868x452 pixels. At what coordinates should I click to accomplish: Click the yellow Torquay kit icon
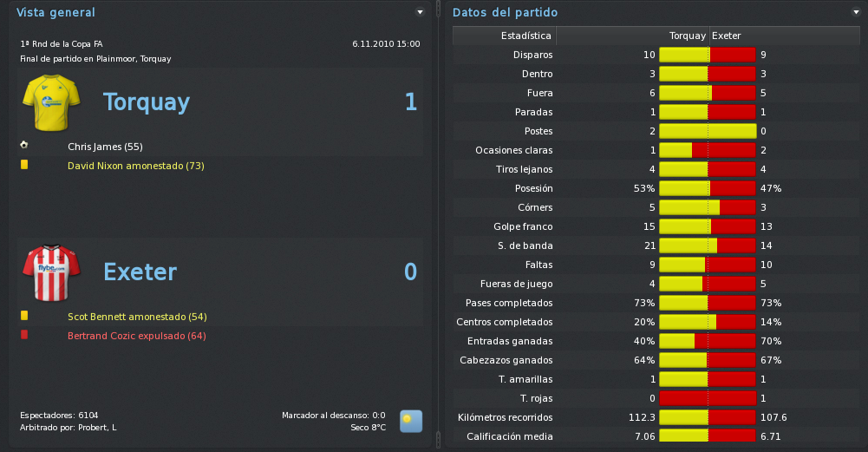tap(51, 103)
